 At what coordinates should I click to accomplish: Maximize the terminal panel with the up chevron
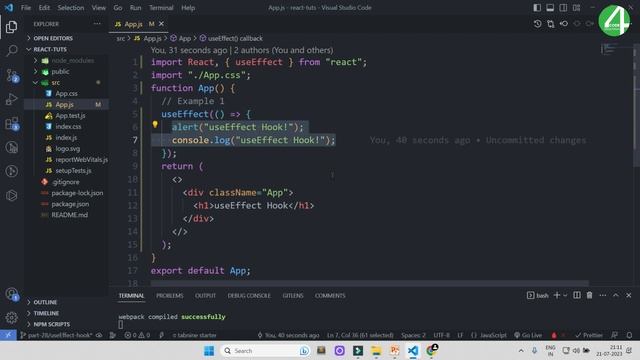(x=616, y=295)
